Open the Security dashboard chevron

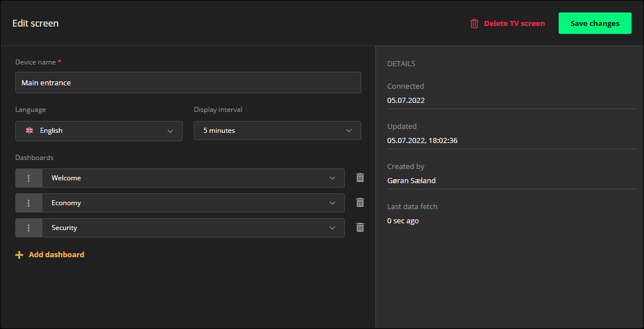tap(332, 228)
